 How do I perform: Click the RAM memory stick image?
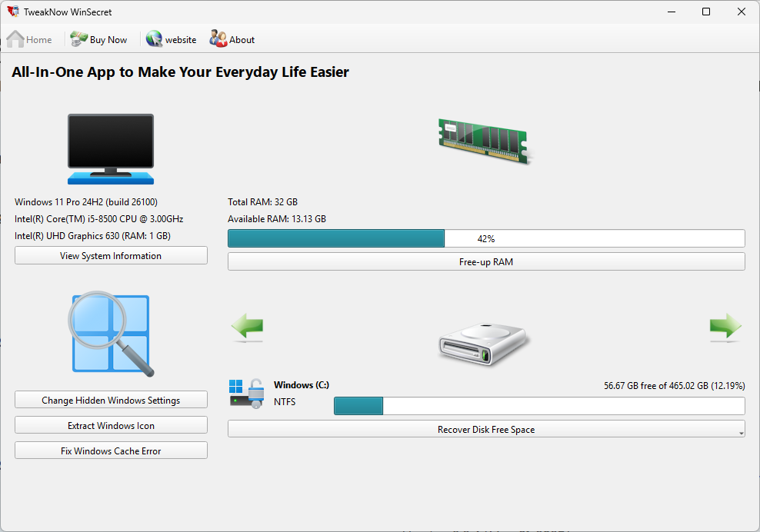pos(485,141)
